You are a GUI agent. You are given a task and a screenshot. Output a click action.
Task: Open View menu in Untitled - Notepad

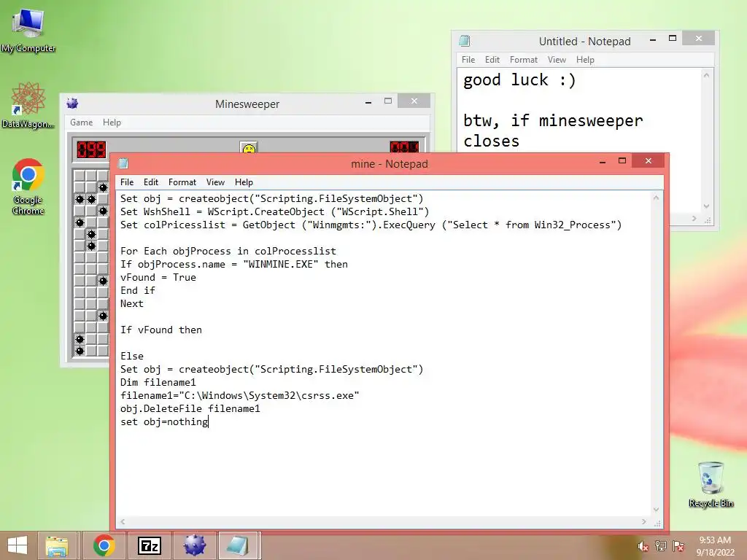click(557, 60)
